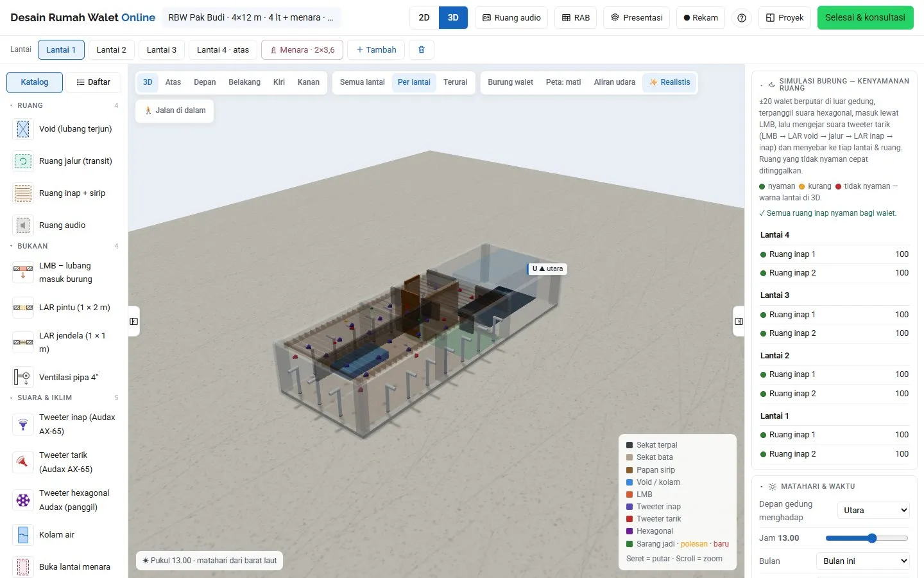The width and height of the screenshot is (924, 578).
Task: Click Lantai 4 Ruang inap 1 row
Action: (834, 254)
